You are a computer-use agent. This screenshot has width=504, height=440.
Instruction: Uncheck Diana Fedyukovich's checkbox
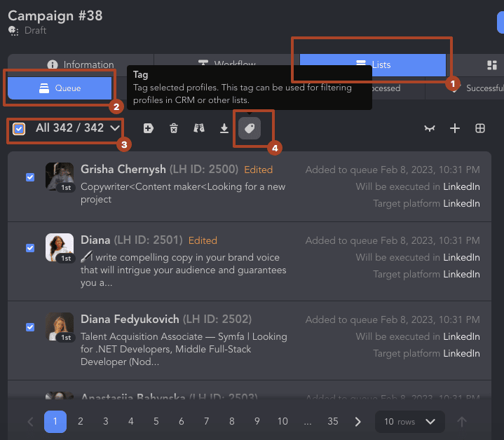pos(30,327)
